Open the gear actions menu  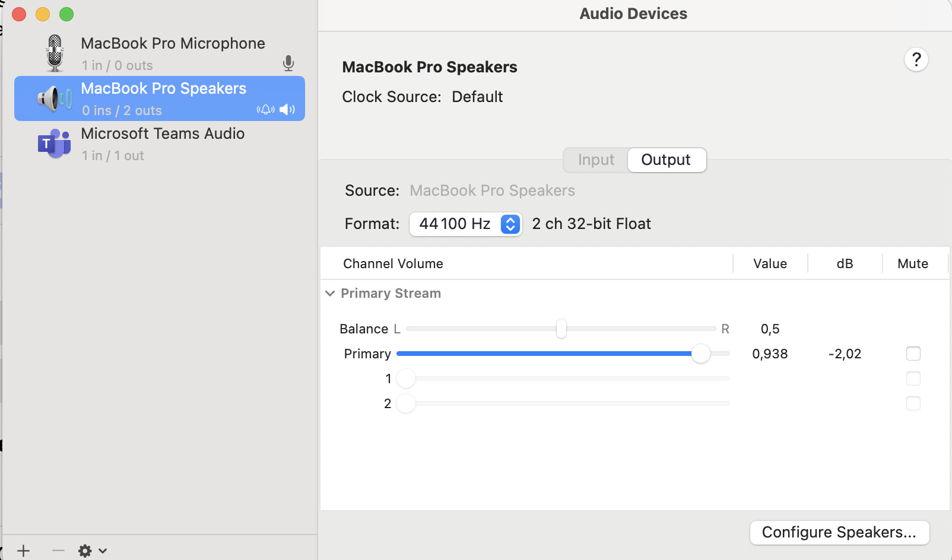(x=92, y=551)
